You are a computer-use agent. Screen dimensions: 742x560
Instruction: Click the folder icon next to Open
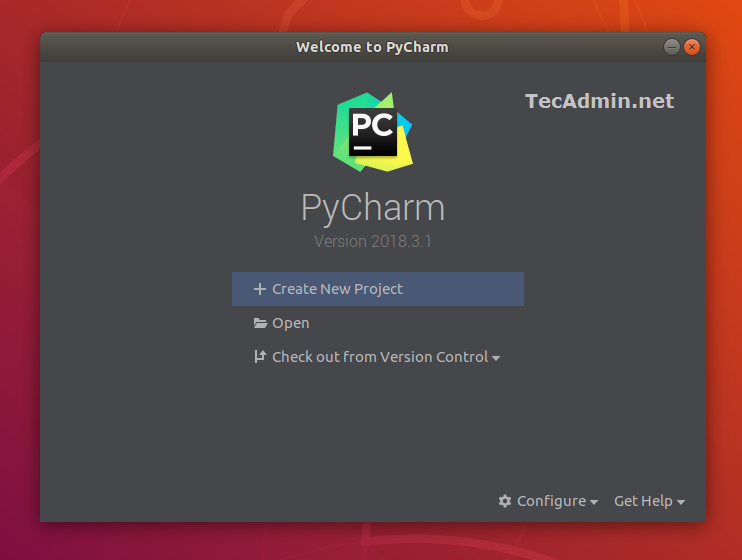click(260, 323)
